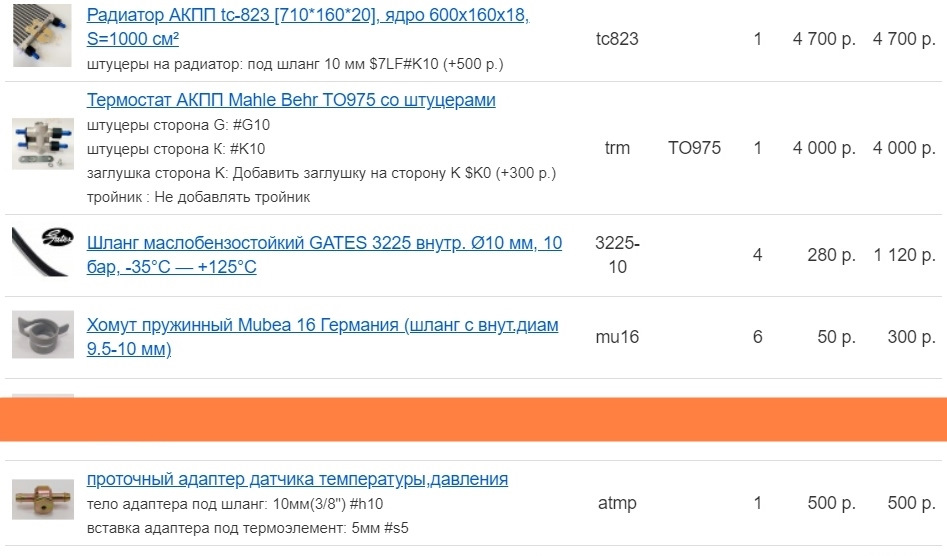Click the TO975 manufacturer code
The image size is (947, 556).
click(694, 148)
